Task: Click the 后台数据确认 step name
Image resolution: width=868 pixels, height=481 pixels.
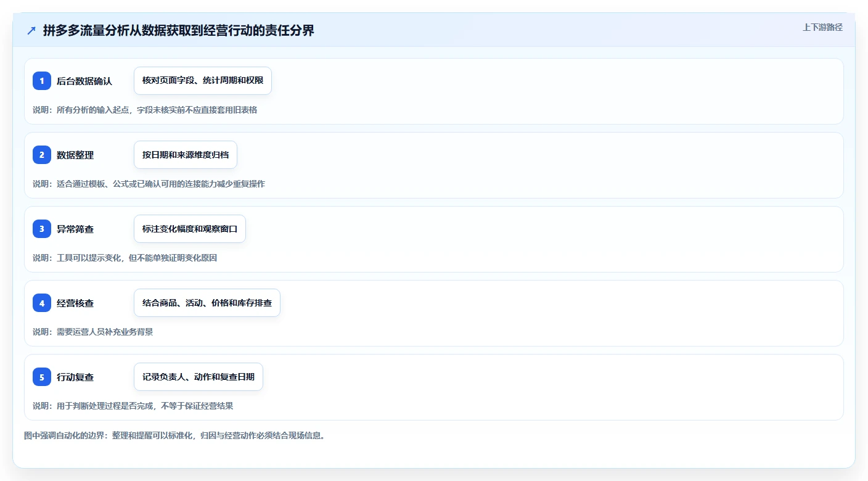Action: click(84, 81)
